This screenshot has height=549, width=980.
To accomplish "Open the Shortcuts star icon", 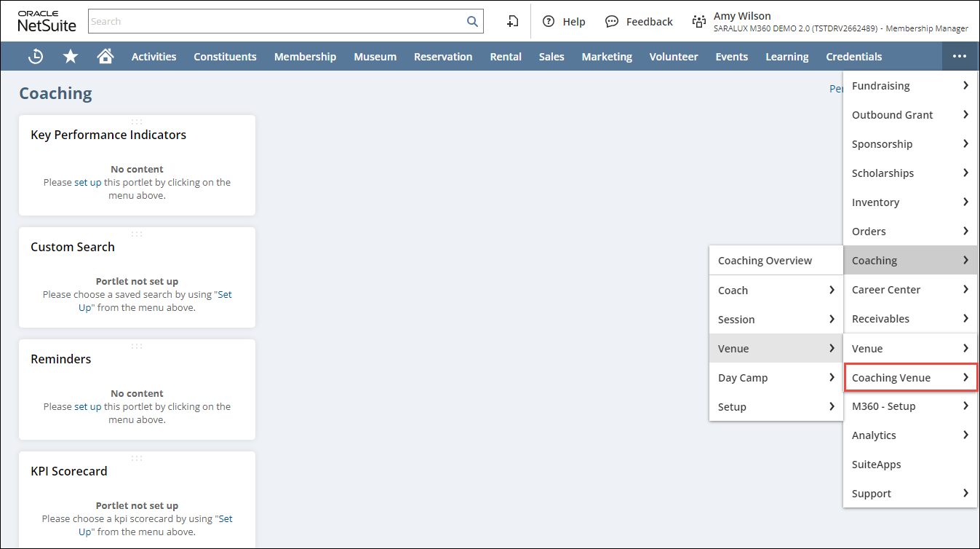I will coord(71,57).
